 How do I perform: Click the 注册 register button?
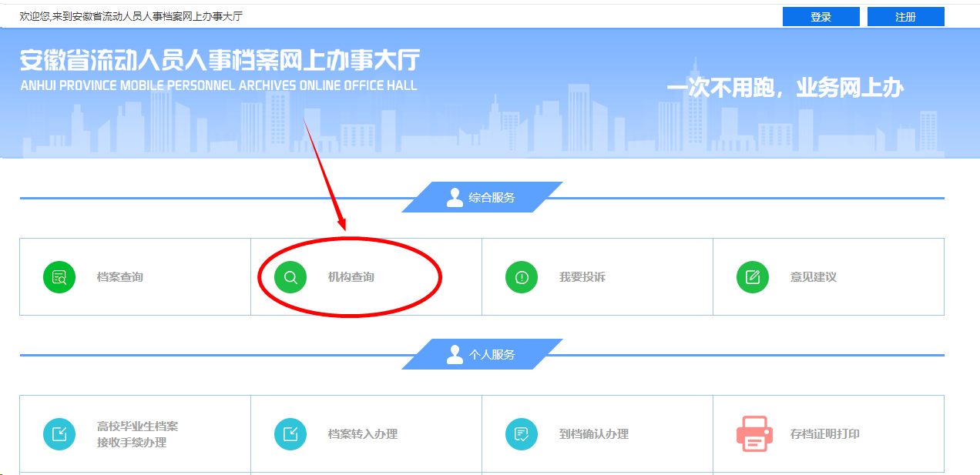tap(905, 17)
